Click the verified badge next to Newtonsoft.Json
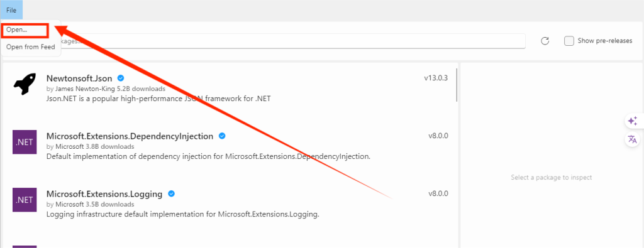This screenshot has width=644, height=248. click(121, 78)
